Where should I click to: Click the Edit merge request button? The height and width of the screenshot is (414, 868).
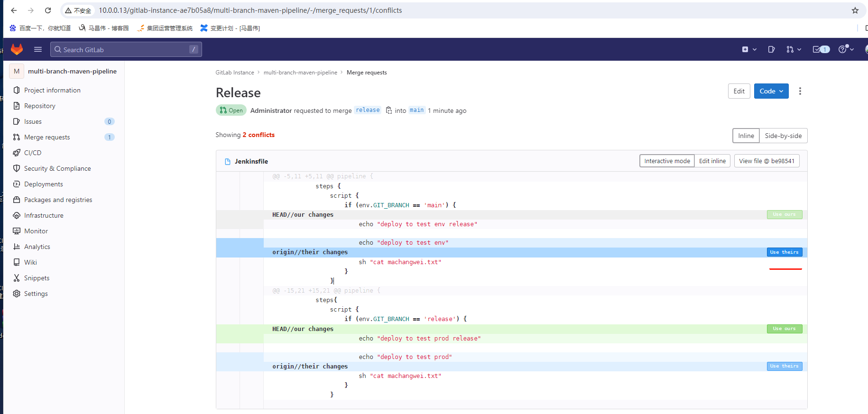[x=739, y=91]
